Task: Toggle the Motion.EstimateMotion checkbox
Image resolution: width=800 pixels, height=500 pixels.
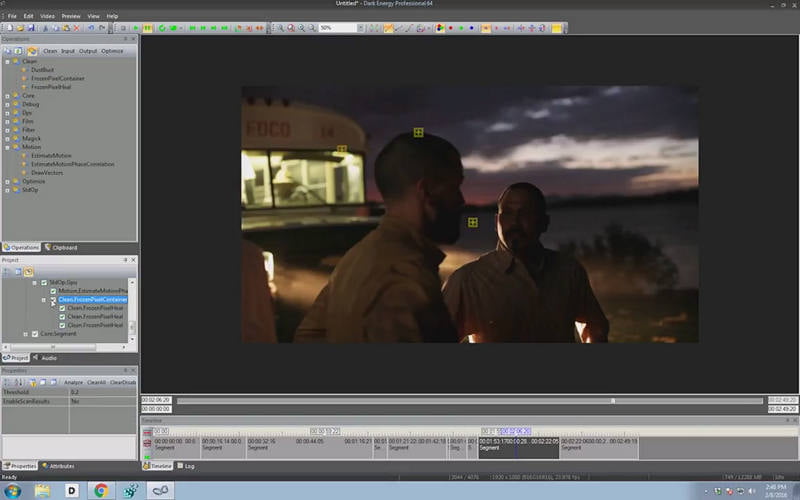Action: point(53,291)
